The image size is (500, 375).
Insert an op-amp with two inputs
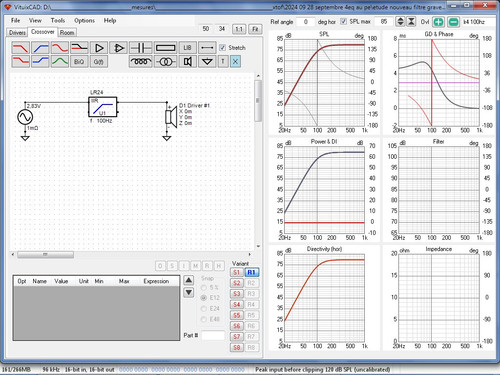coord(118,48)
